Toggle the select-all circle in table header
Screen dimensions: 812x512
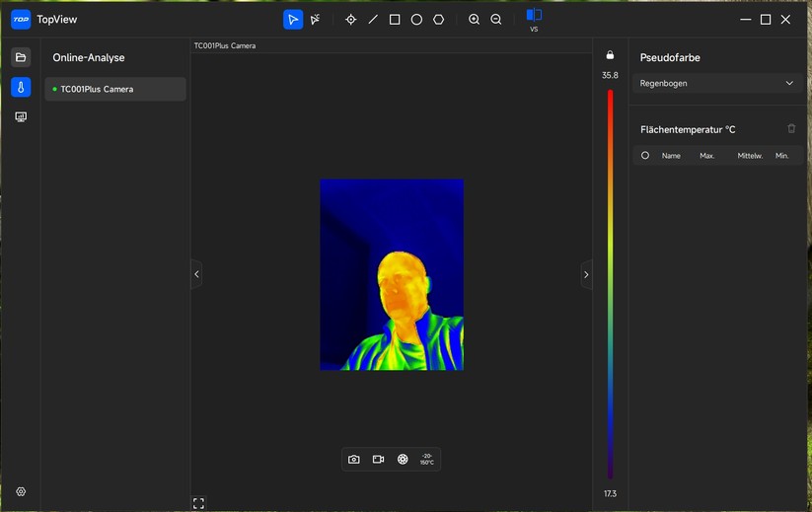point(644,155)
